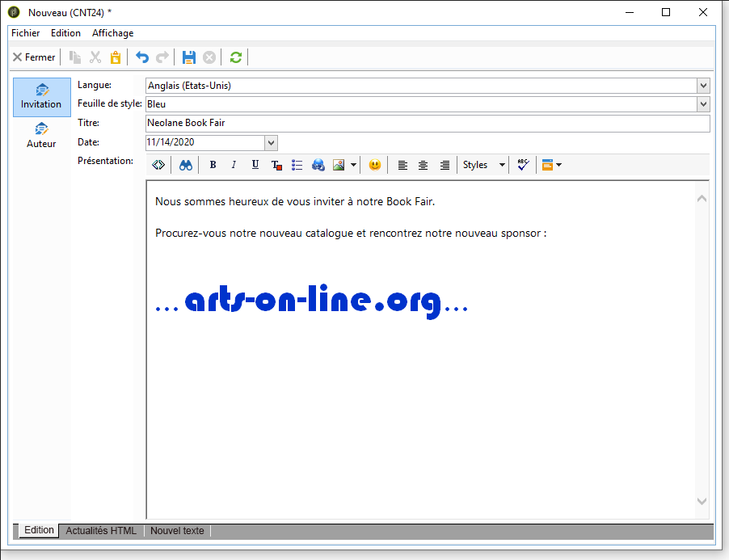Click the green Refresh icon
729x560 pixels.
pos(236,57)
